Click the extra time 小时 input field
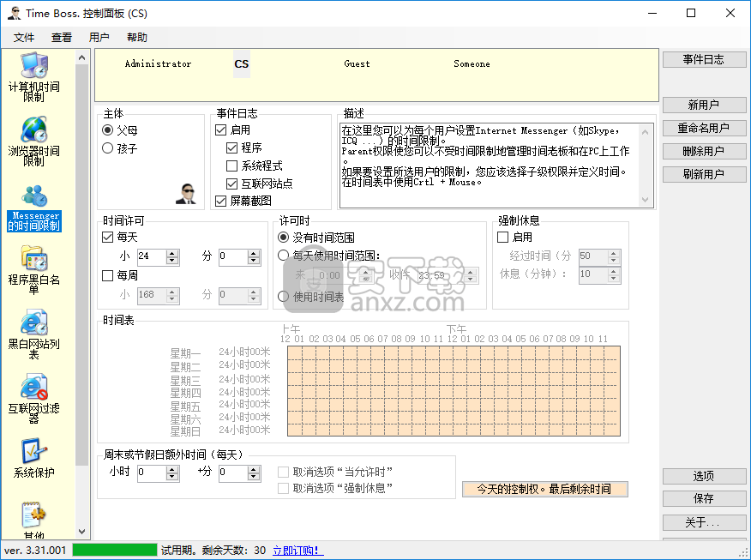The image size is (751, 560). pos(152,473)
